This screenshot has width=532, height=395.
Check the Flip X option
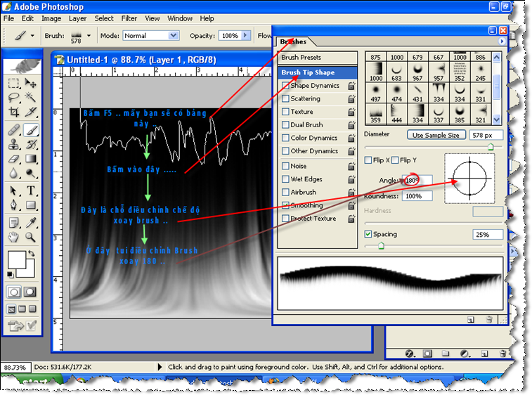pyautogui.click(x=368, y=160)
